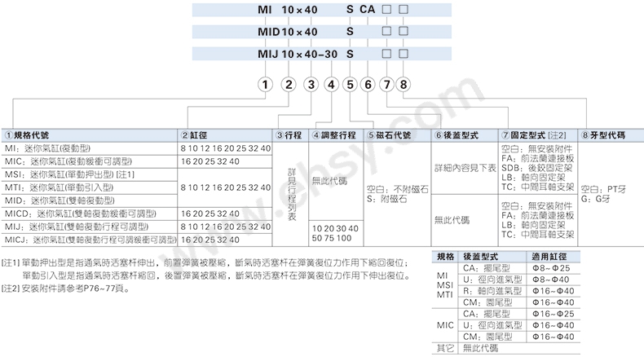The width and height of the screenshot is (644, 357).
Task: Select row 'MIJ: 迷你氣缸(雙軸復動行程可調型)'
Action: [x=90, y=227]
